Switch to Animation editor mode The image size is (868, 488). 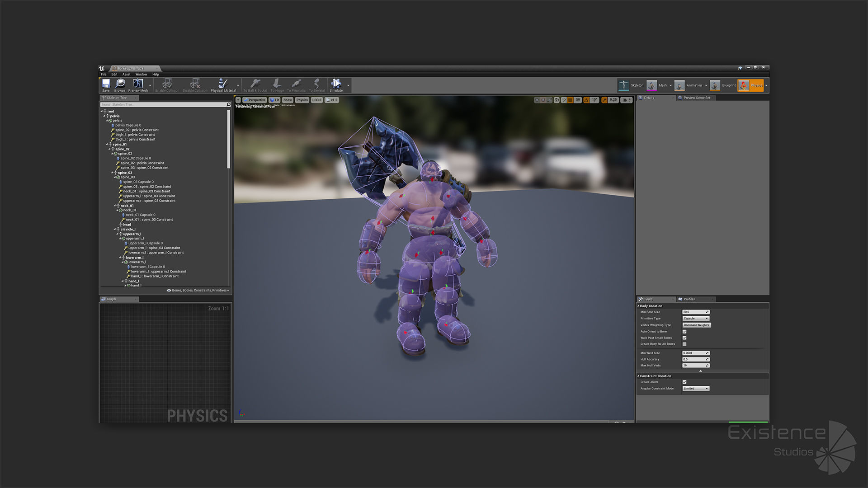[689, 85]
